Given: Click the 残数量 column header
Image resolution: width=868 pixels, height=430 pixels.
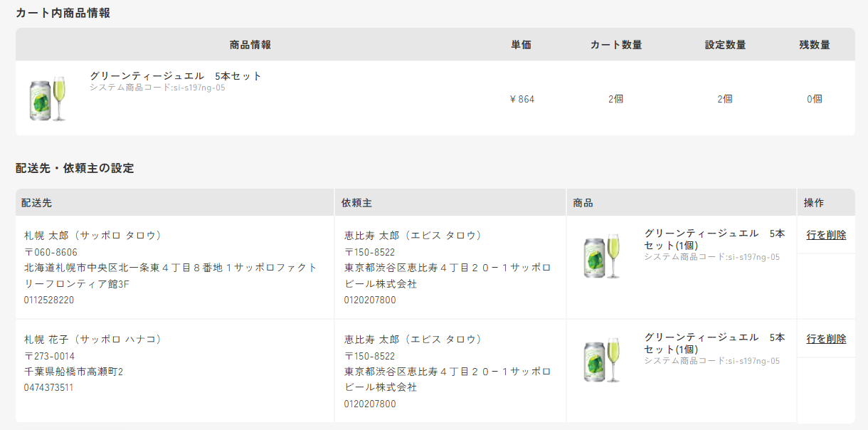Looking at the screenshot, I should 815,45.
